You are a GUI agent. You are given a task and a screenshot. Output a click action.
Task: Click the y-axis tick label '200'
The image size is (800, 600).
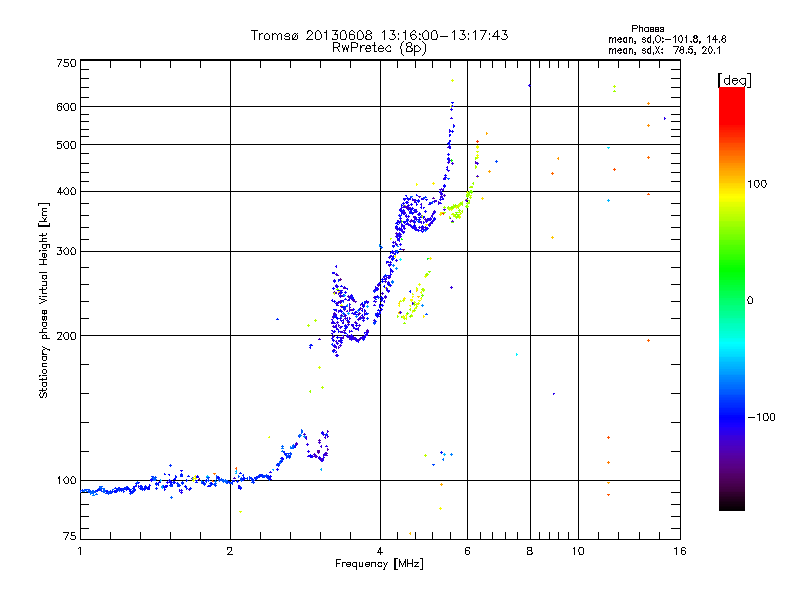66,336
